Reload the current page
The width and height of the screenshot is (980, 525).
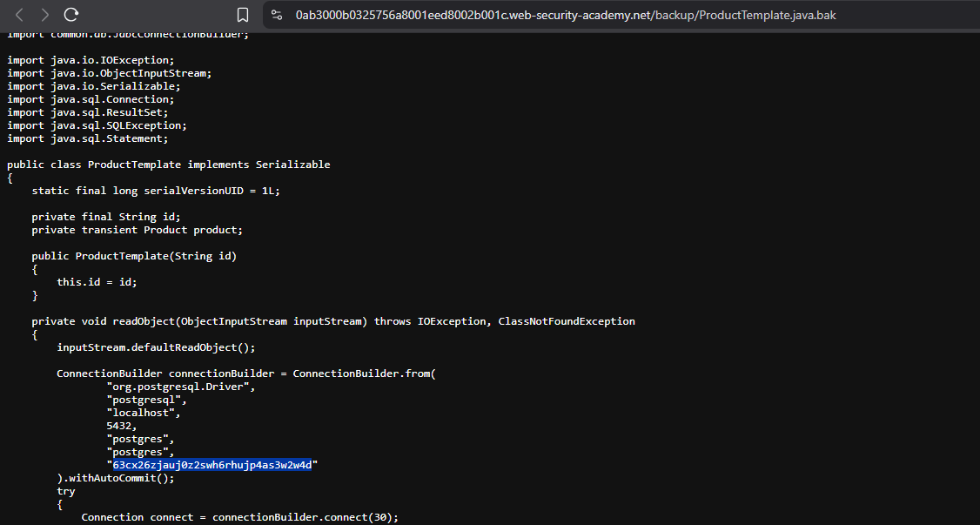coord(71,15)
